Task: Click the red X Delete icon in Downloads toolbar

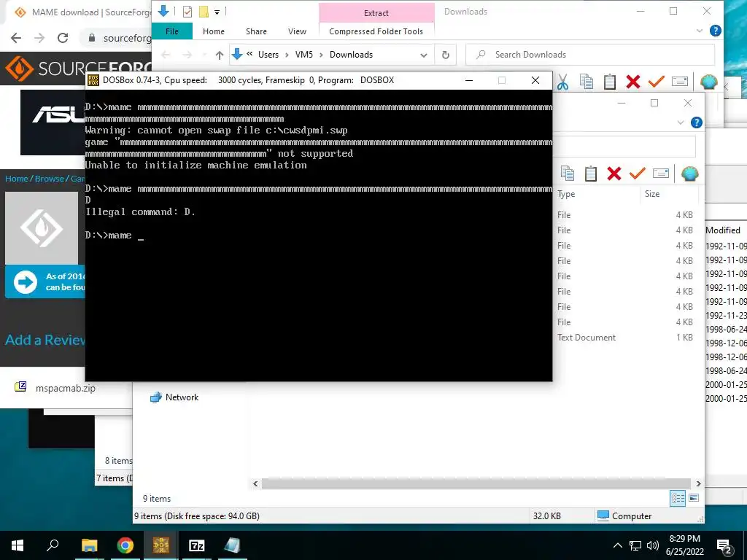Action: point(632,82)
